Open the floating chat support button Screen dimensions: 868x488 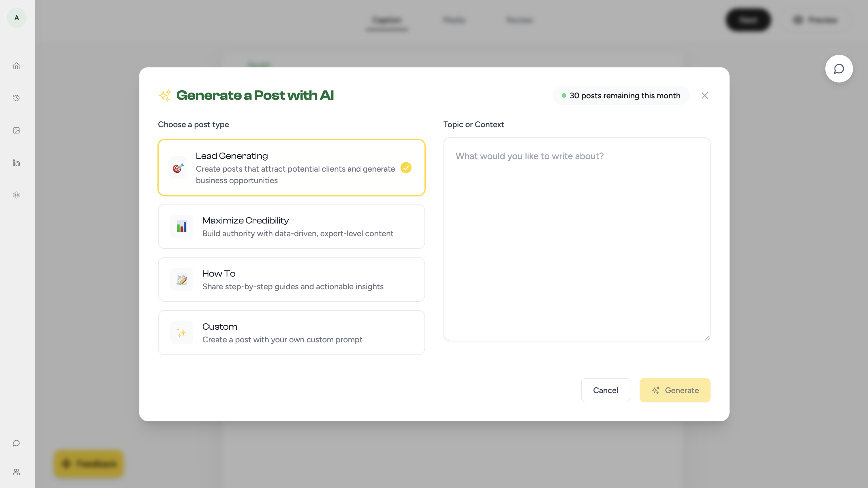[x=839, y=69]
